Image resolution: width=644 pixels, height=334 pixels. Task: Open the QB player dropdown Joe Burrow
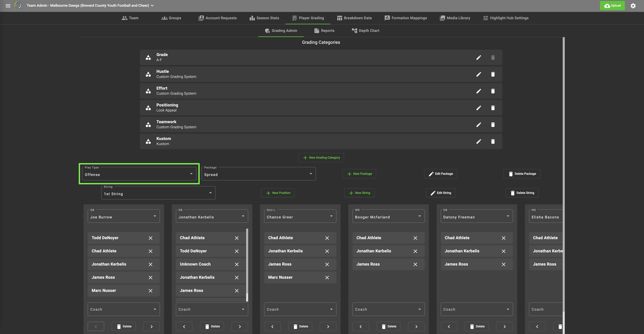(x=124, y=216)
